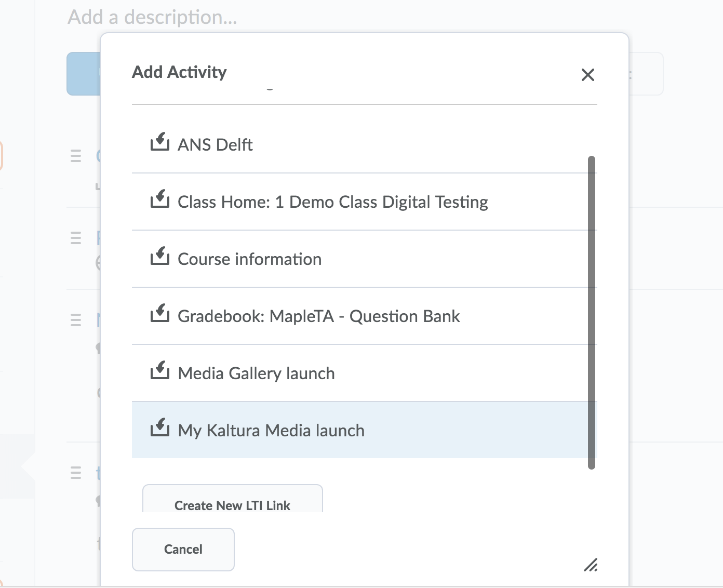Open Media Gallery launch activity
723x588 pixels.
pyautogui.click(x=256, y=373)
